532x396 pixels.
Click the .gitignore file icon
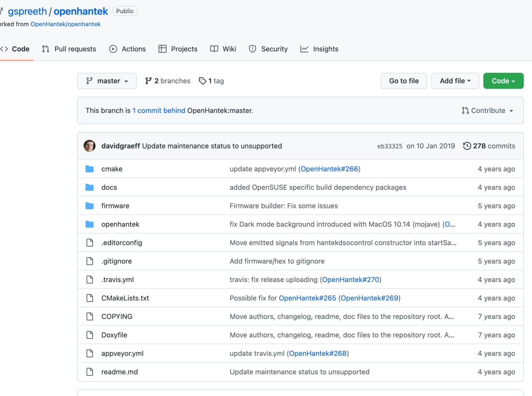click(89, 261)
